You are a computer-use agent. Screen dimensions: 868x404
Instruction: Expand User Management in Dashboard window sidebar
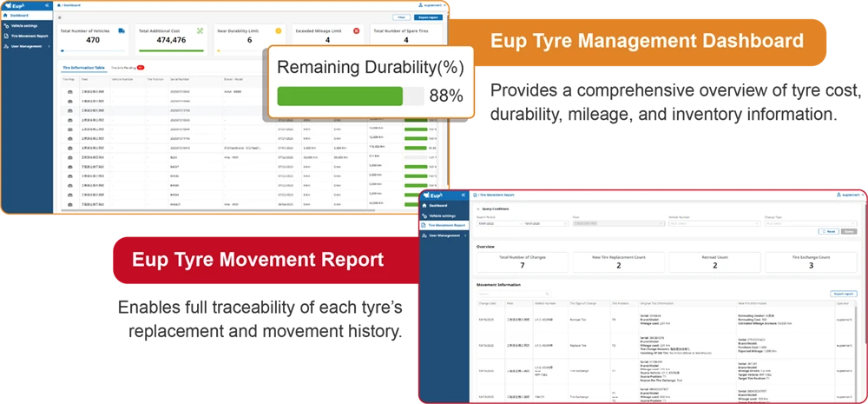(x=27, y=47)
